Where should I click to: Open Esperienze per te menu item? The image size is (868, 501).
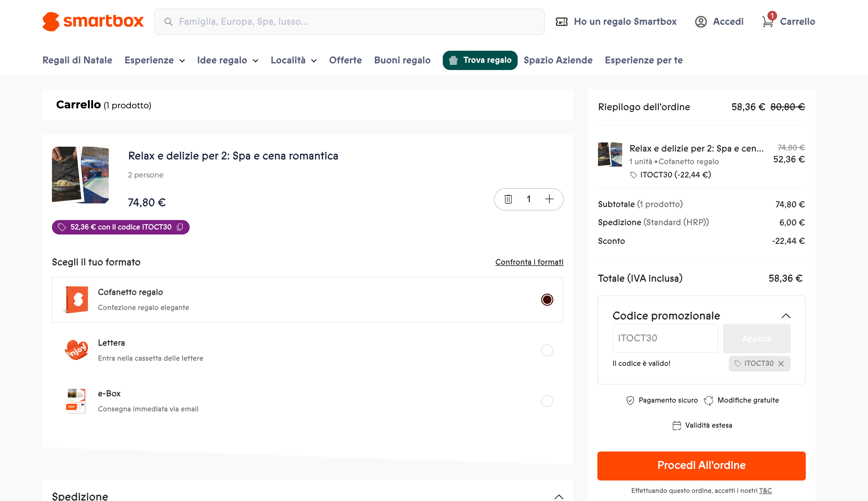coord(644,60)
